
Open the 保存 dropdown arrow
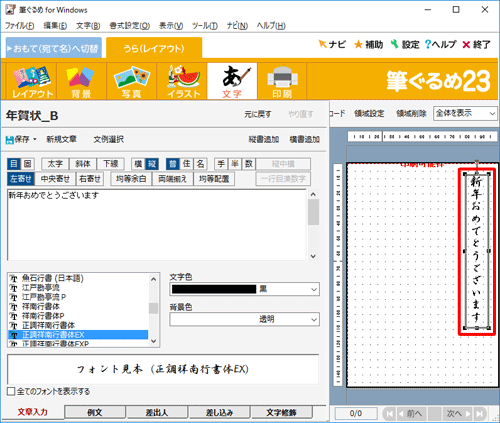pyautogui.click(x=35, y=139)
